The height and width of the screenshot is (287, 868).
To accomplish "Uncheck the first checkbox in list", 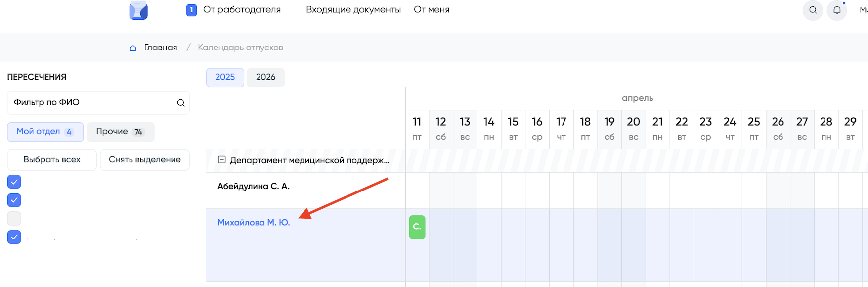I will pos(14,182).
